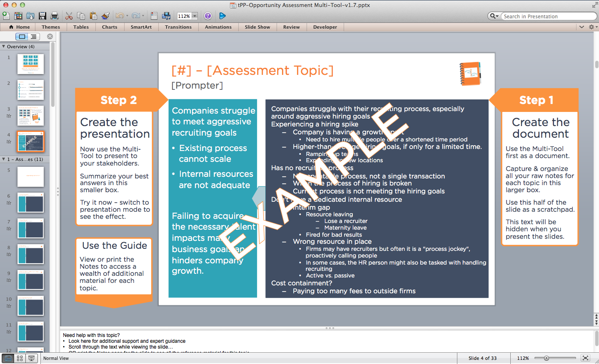Viewport: 599px width, 364px height.
Task: Select slide 5 thumbnail
Action: coord(30,177)
